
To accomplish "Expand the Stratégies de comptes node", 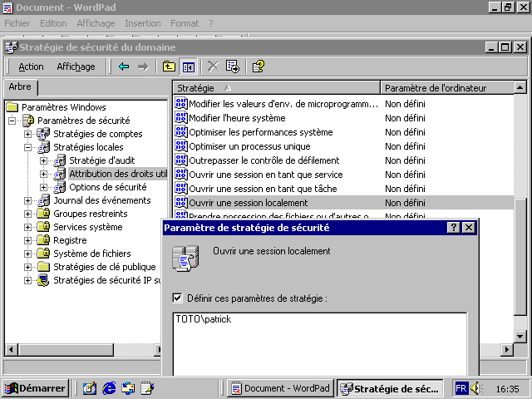I will [28, 134].
